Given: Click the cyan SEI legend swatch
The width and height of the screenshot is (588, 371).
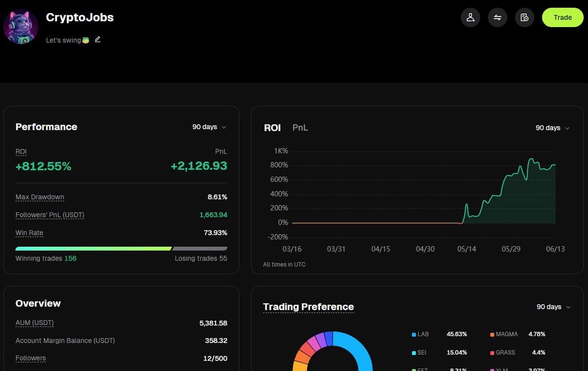Looking at the screenshot, I should (414, 353).
